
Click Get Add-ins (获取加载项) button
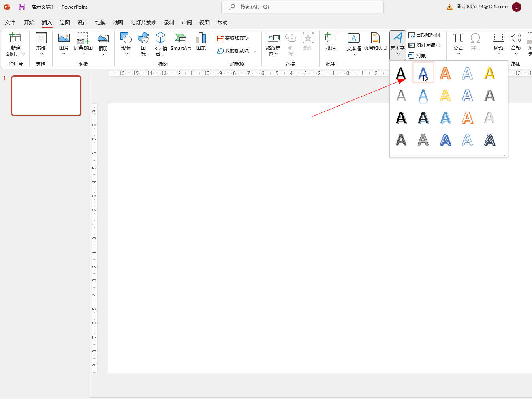click(233, 38)
